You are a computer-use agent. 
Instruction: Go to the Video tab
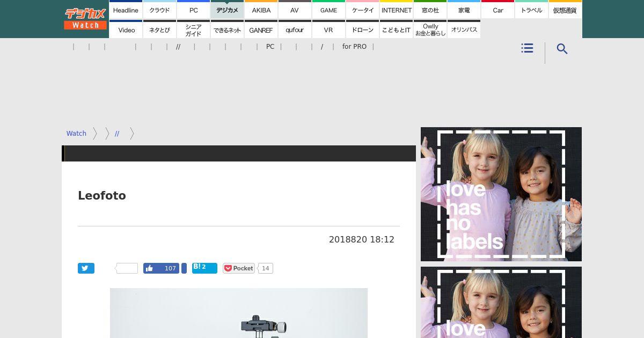[x=126, y=30]
